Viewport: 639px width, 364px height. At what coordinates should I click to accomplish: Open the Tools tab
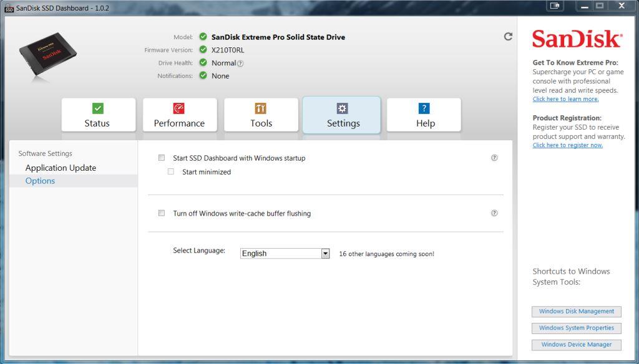click(x=261, y=115)
